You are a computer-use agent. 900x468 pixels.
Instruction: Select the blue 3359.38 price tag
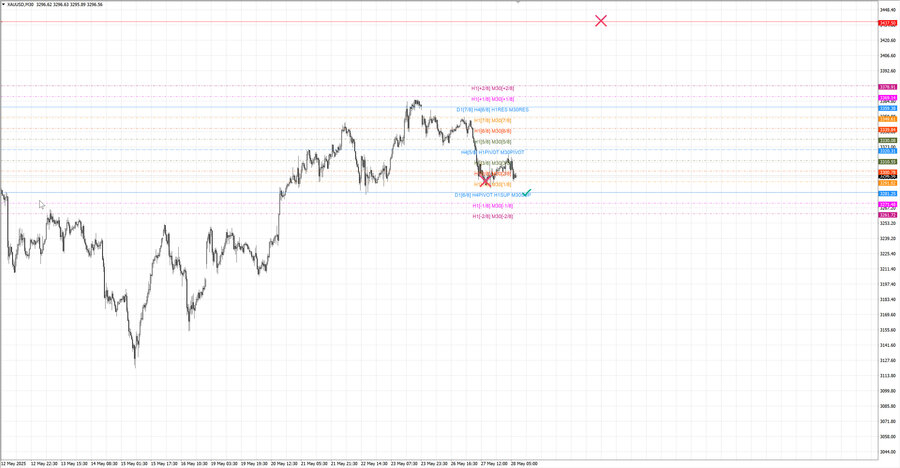tap(886, 107)
